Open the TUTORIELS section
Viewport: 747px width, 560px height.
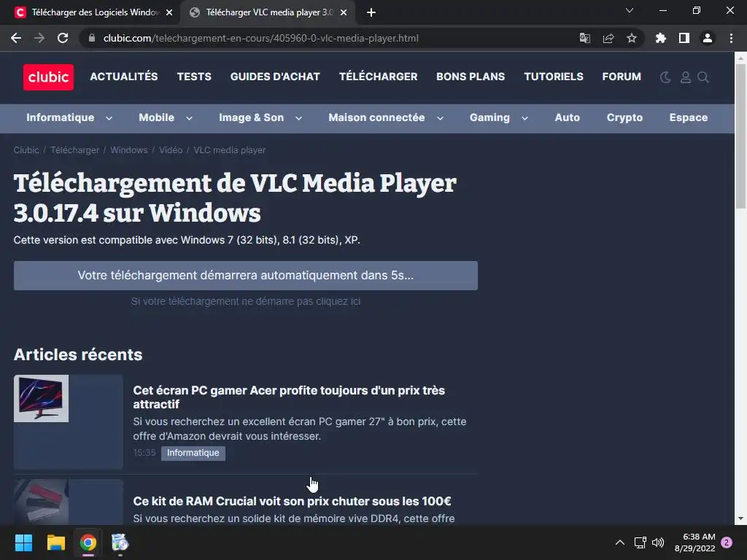[x=554, y=77]
